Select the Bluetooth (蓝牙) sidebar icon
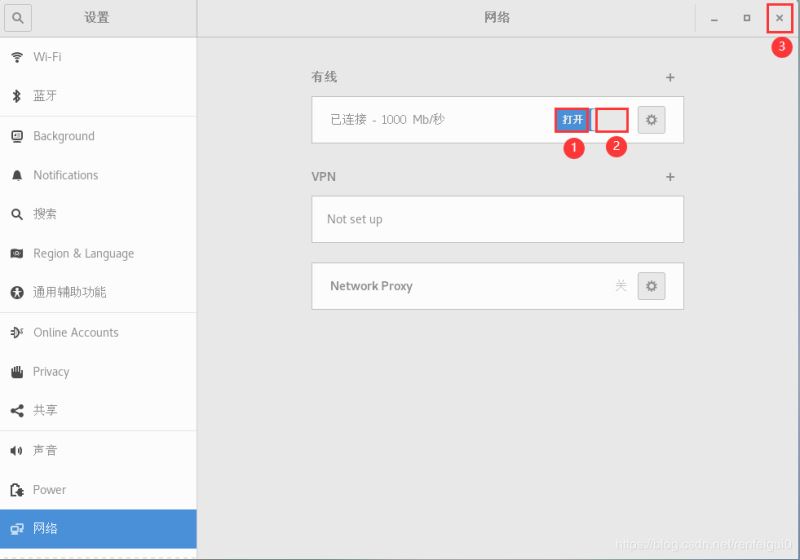Viewport: 800px width, 560px height. pyautogui.click(x=16, y=96)
